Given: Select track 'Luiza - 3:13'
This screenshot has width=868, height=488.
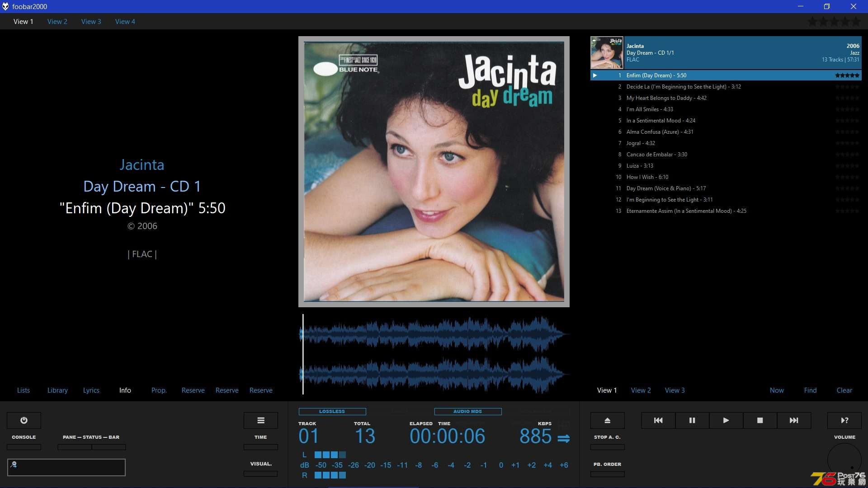Looking at the screenshot, I should [726, 166].
